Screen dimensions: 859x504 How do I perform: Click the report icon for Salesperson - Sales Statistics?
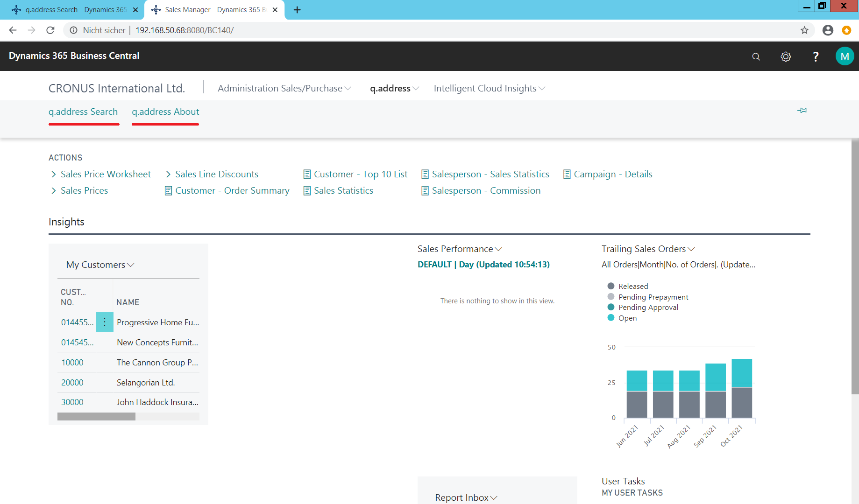(x=425, y=175)
